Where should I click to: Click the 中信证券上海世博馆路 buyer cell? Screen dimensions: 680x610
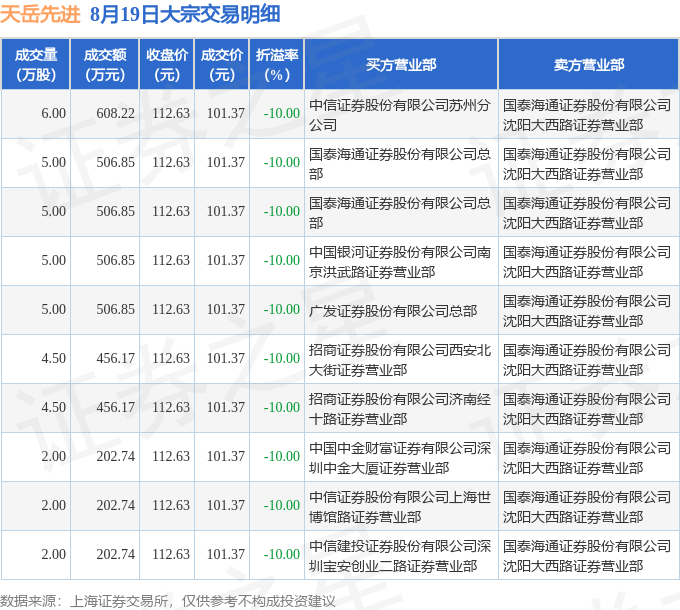click(x=400, y=507)
